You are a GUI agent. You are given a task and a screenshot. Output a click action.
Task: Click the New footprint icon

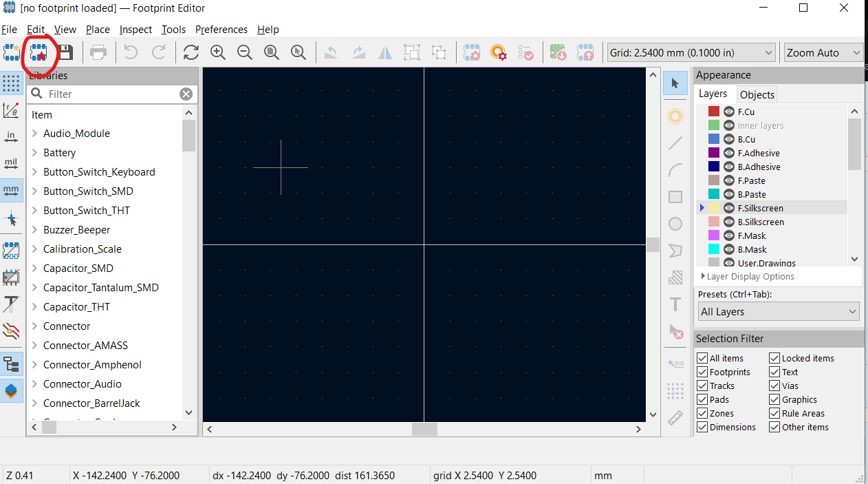tap(11, 52)
